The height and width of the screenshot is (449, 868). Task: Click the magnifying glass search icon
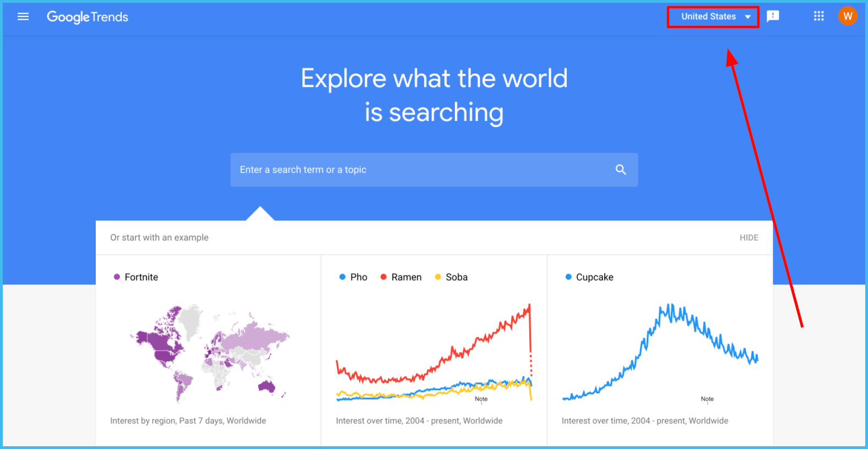(x=621, y=169)
